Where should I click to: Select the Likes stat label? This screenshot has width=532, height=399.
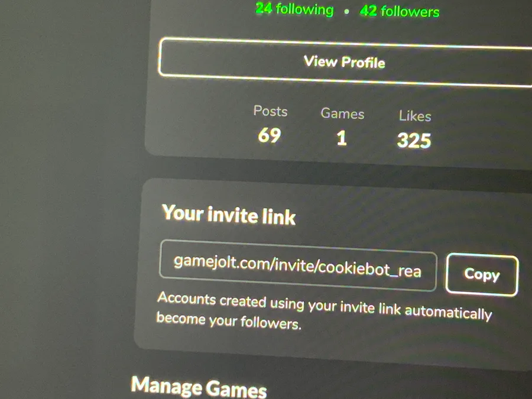pyautogui.click(x=415, y=116)
